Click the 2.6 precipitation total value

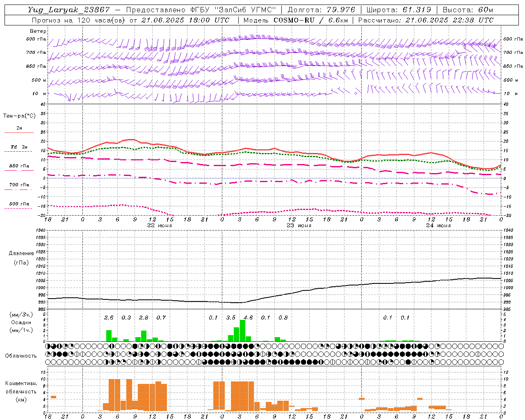109,317
